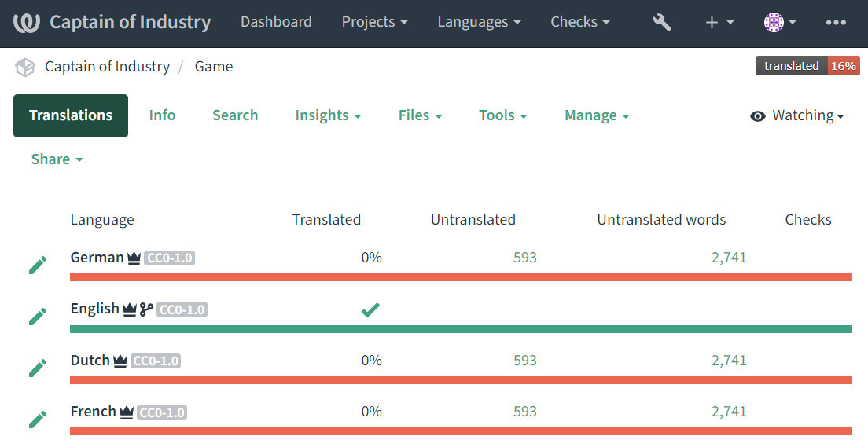Image resolution: width=868 pixels, height=443 pixels.
Task: Click Dutch's 2,741 untranslated words
Action: [x=729, y=360]
